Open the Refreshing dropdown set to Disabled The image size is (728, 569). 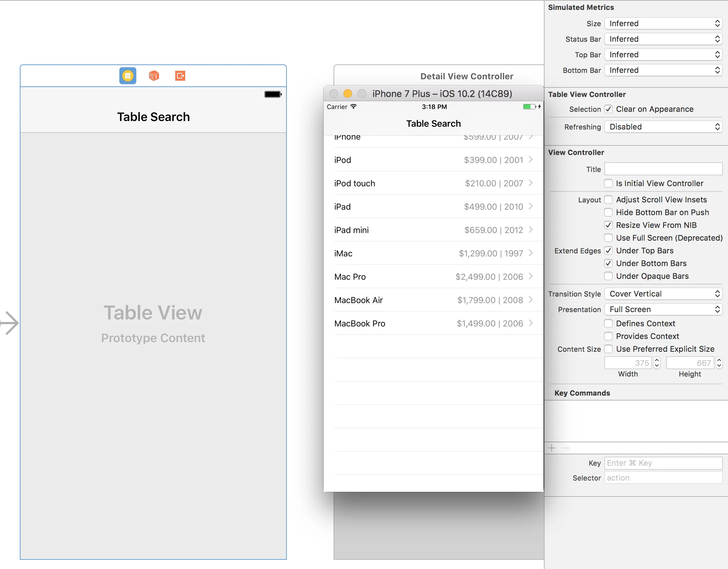[663, 127]
